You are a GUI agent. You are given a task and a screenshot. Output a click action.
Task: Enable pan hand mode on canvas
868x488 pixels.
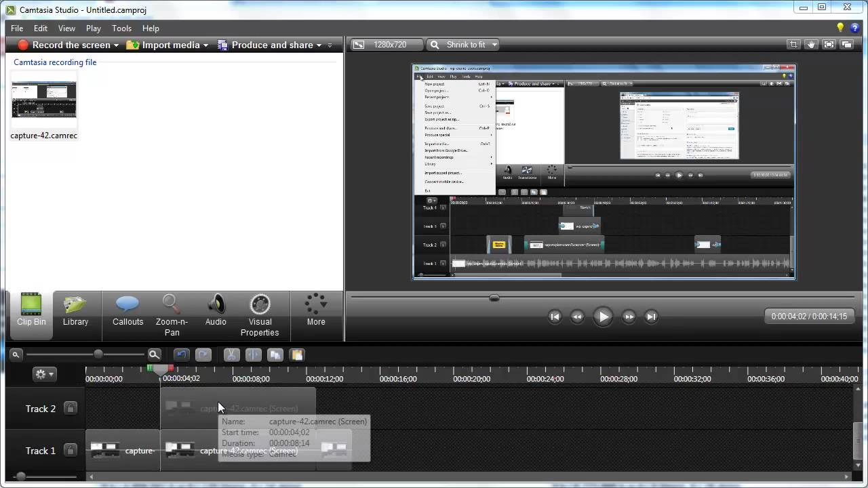811,45
